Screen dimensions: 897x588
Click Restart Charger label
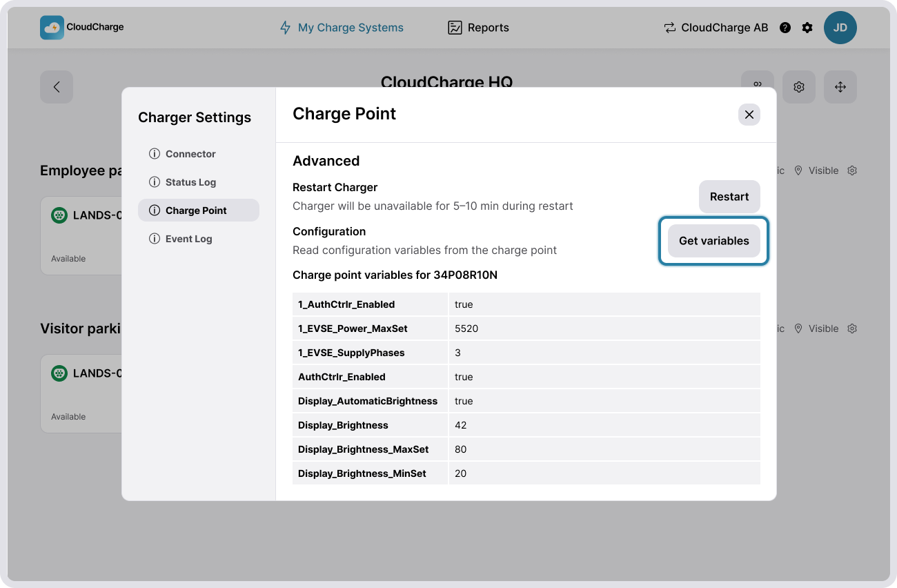(335, 187)
